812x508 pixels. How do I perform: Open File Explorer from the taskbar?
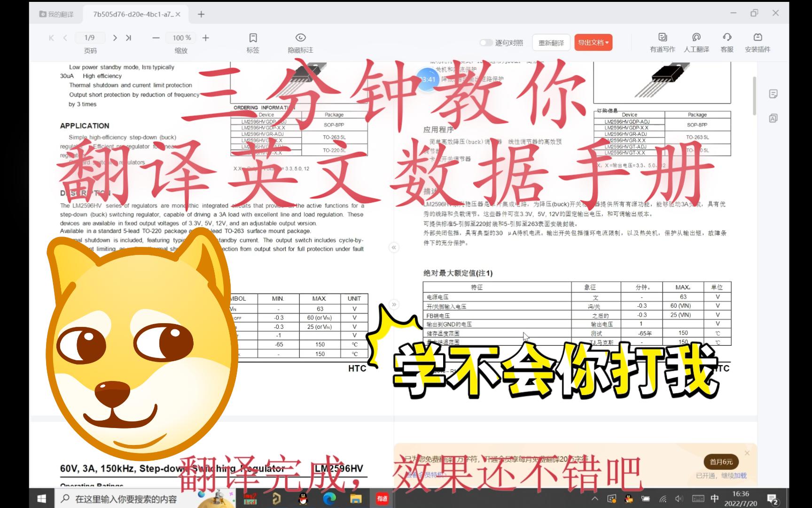pyautogui.click(x=356, y=499)
